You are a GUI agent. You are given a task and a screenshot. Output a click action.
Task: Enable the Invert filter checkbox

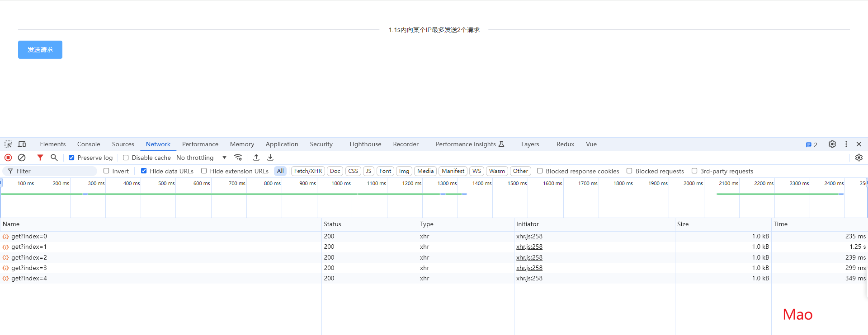click(x=106, y=171)
